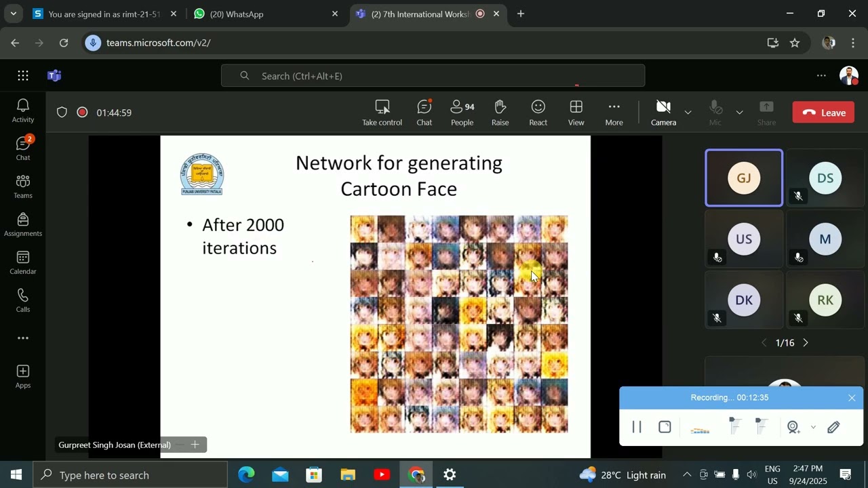The image size is (868, 488).
Task: Open Teams settings and more ellipsis
Action: [821, 76]
